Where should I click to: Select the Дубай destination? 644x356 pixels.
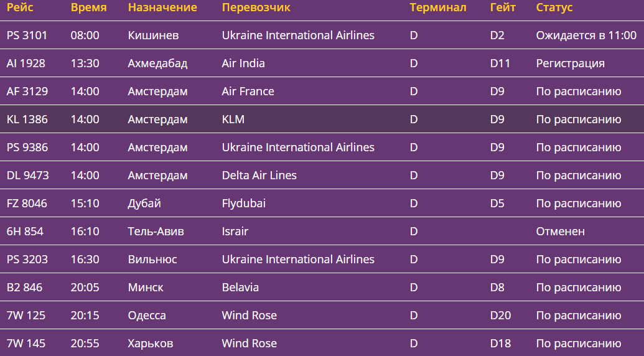144,204
